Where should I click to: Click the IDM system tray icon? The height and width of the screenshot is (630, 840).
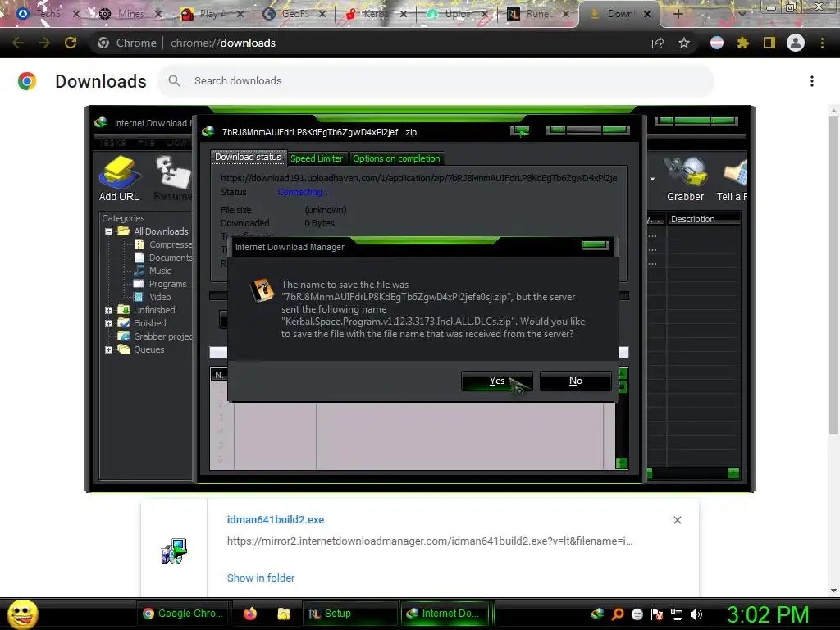pyautogui.click(x=597, y=614)
